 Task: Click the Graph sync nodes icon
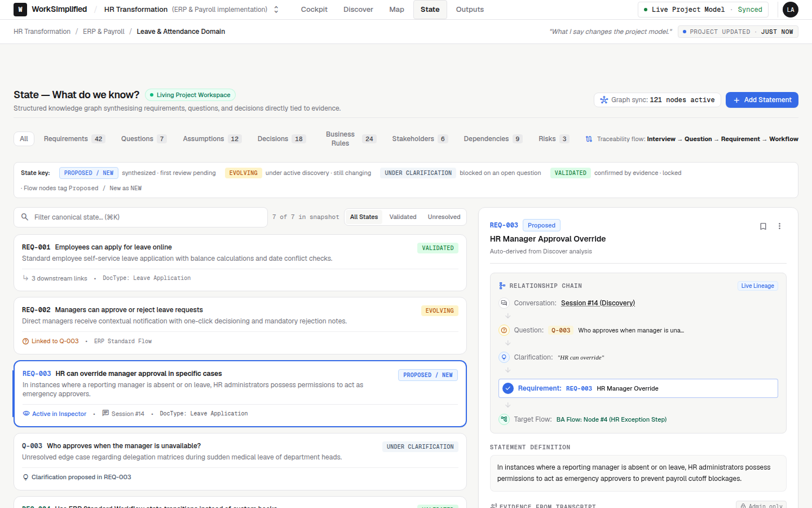(604, 100)
